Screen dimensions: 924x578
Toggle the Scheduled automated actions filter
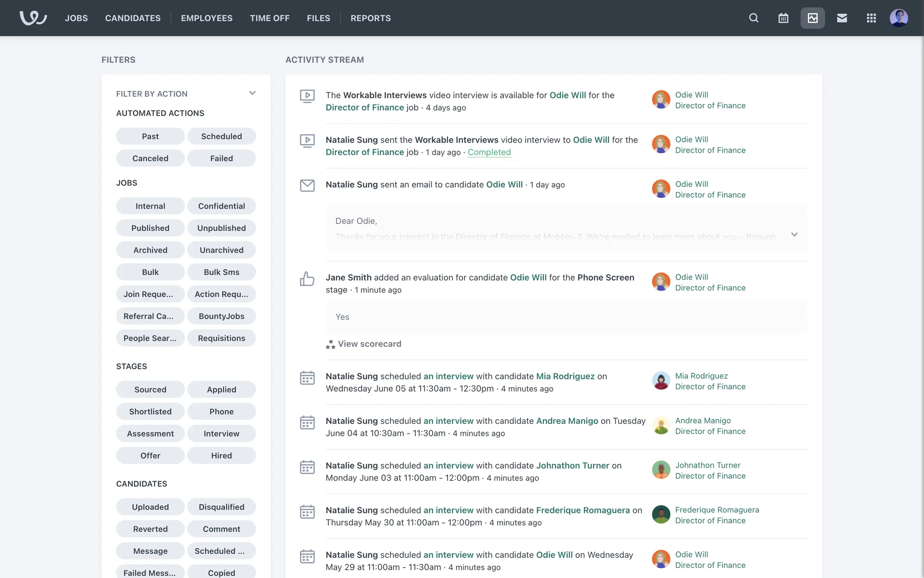coord(221,136)
